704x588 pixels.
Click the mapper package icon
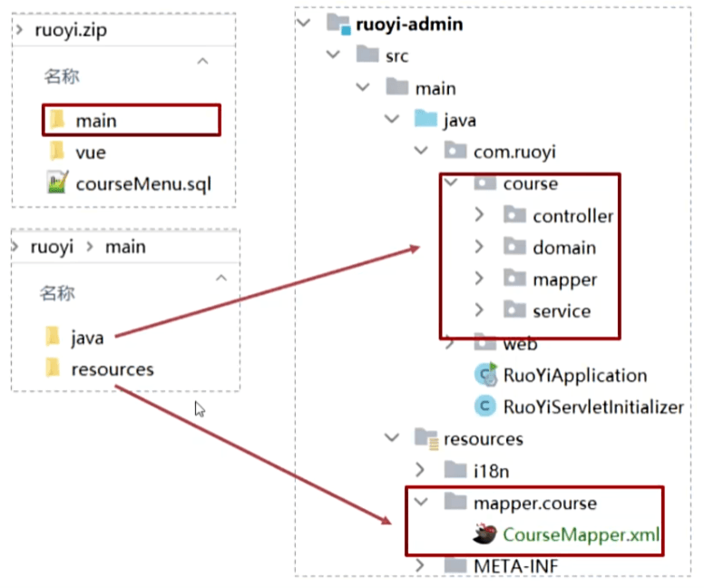pos(514,279)
